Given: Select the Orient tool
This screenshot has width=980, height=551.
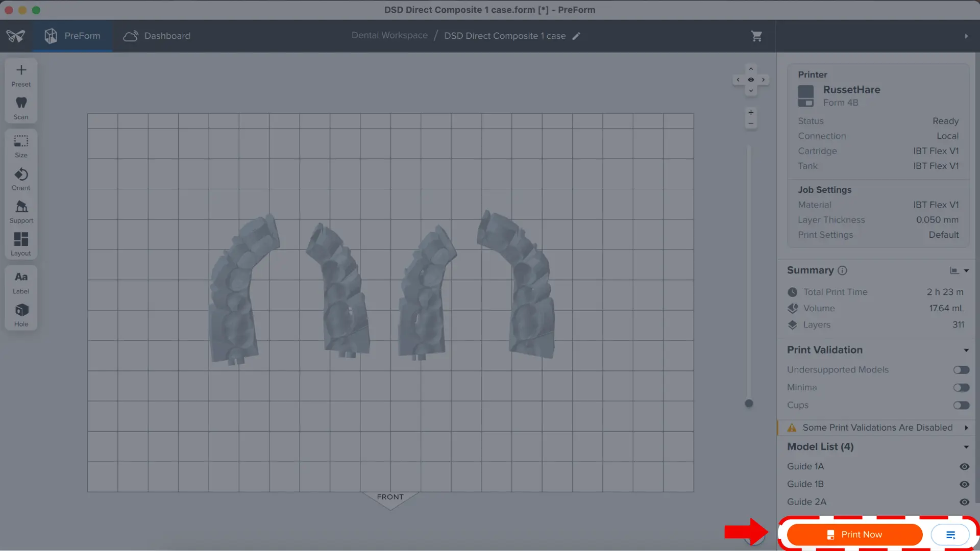Looking at the screenshot, I should tap(21, 179).
